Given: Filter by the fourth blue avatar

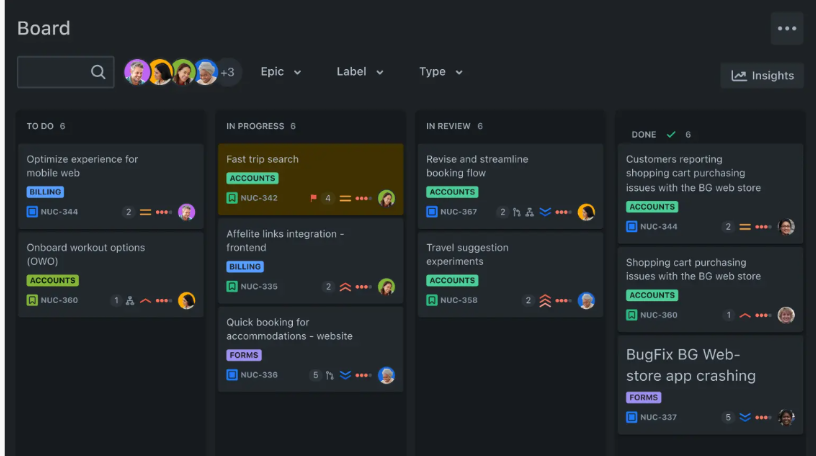Looking at the screenshot, I should click(x=206, y=72).
